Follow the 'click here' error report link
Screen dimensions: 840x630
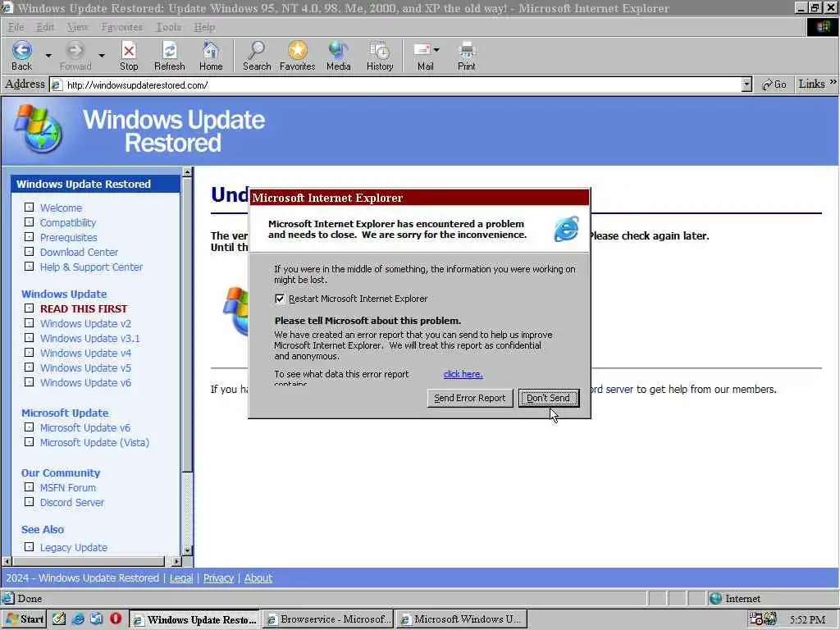point(463,374)
